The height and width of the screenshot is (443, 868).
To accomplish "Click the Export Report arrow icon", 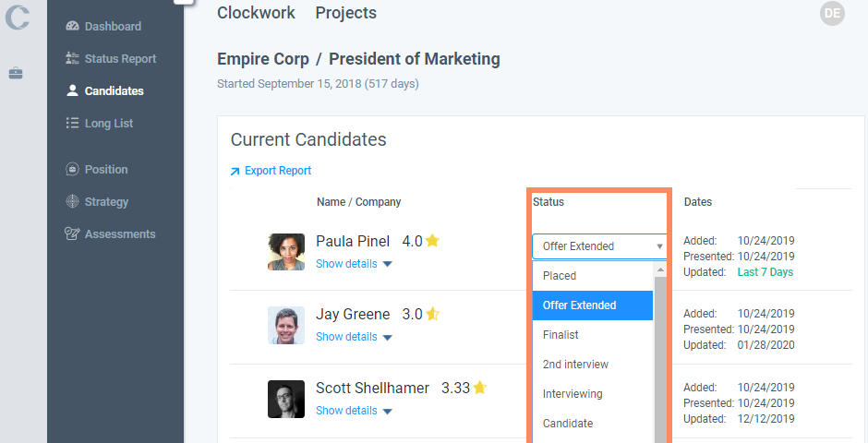I will point(235,171).
